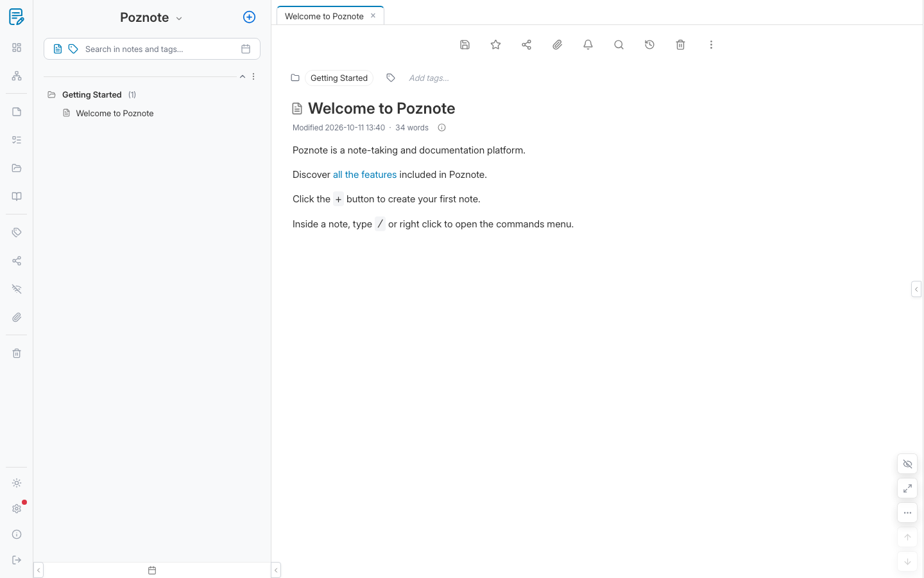
Task: Open the checklist tasks icon in left rail
Action: [17, 140]
